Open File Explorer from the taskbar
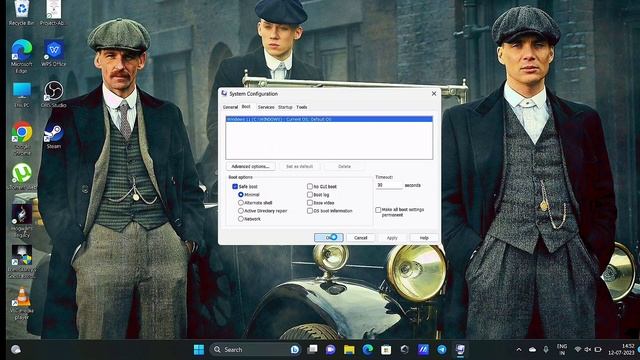The width and height of the screenshot is (640, 360). pyautogui.click(x=349, y=349)
